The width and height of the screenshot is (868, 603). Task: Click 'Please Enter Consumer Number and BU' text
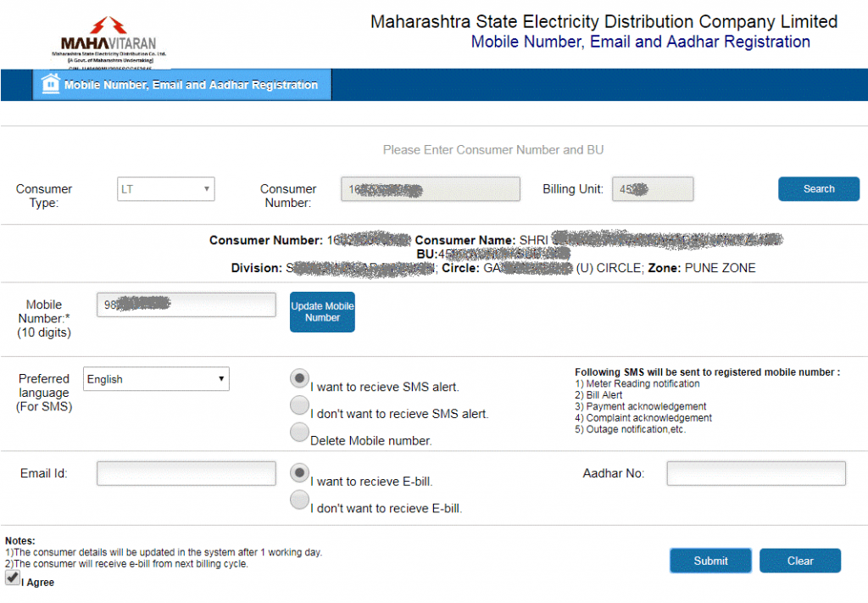(x=493, y=150)
